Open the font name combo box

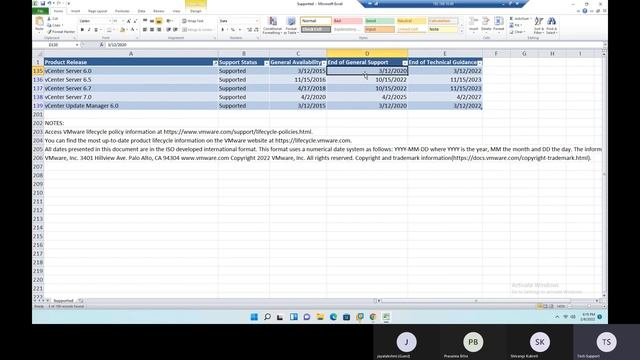tap(95, 21)
